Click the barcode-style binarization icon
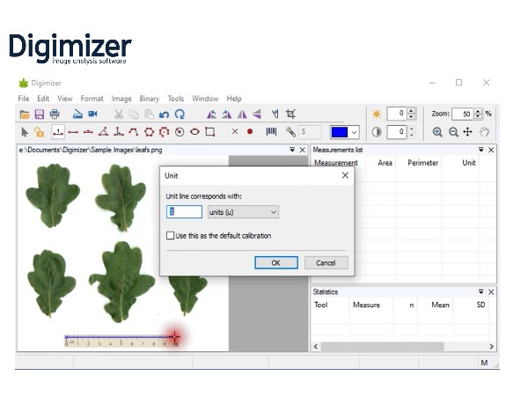 tap(271, 131)
